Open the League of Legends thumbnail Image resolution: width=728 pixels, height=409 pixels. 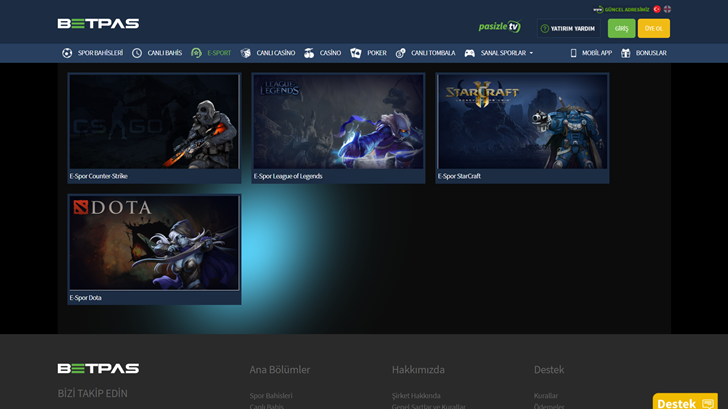[x=338, y=122]
